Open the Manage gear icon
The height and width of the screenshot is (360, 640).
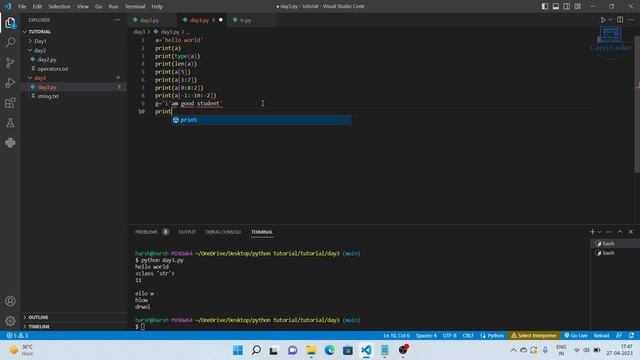tap(10, 321)
